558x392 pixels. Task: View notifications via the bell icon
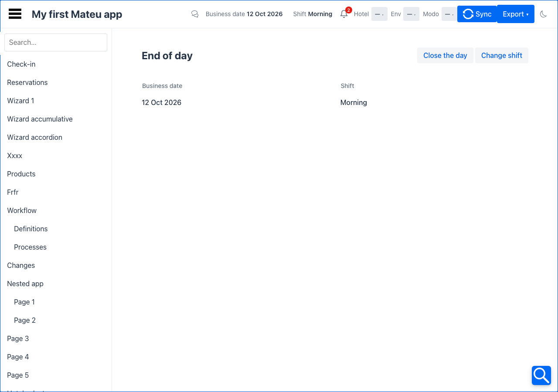pyautogui.click(x=344, y=14)
